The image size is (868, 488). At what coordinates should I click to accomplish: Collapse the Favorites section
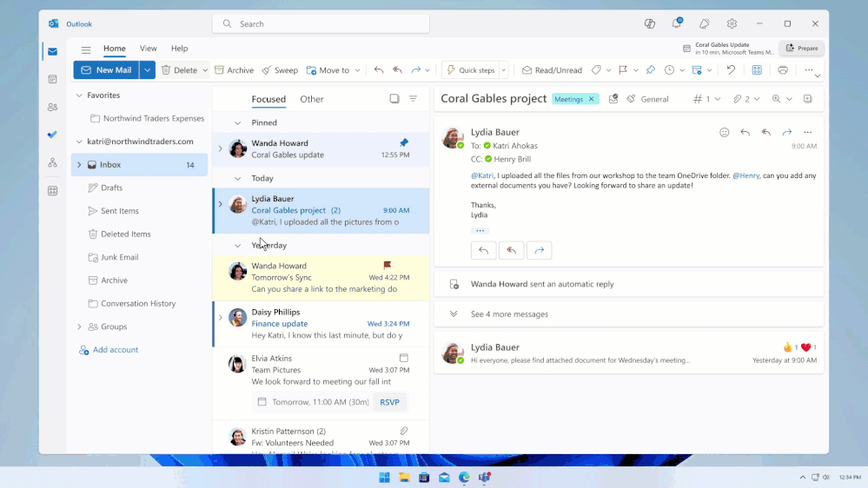[x=79, y=96]
